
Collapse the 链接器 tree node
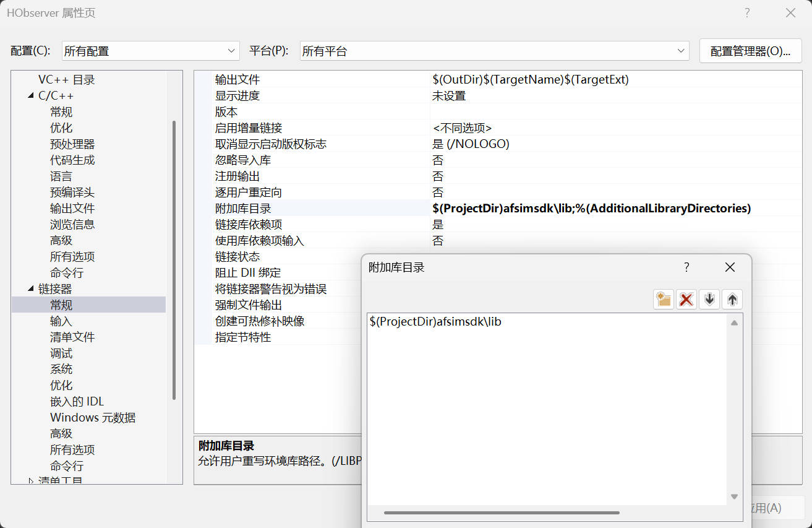coord(31,289)
